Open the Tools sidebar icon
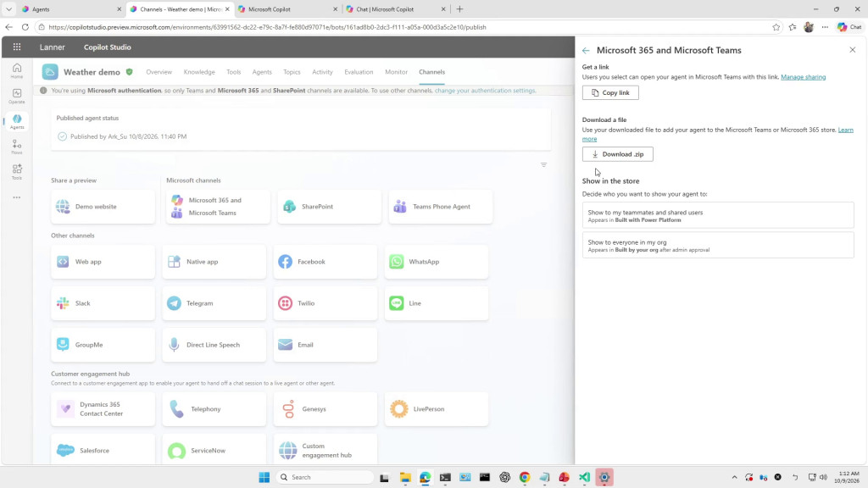Image resolution: width=868 pixels, height=488 pixels. coord(17,171)
